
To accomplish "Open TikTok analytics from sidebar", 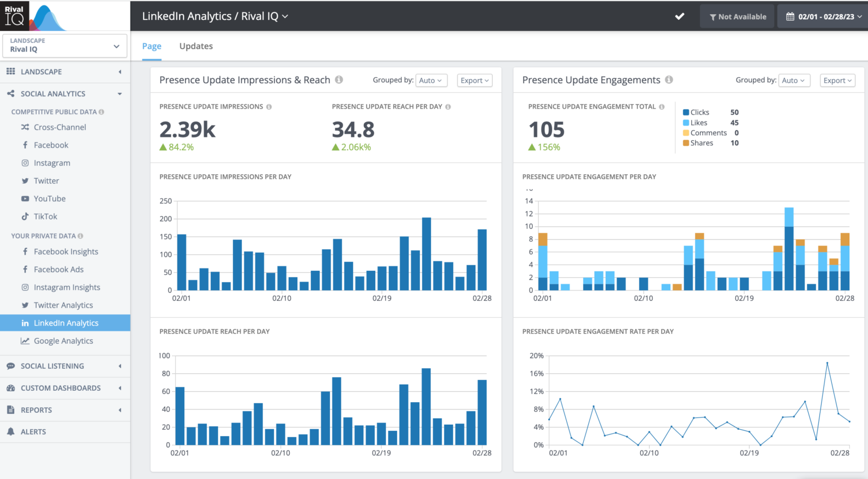I will coord(45,217).
